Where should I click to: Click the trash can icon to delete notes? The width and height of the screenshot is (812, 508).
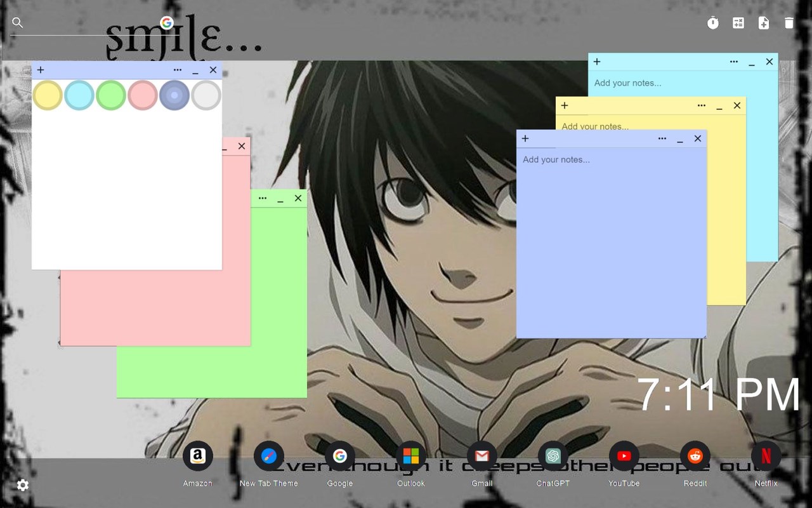(789, 23)
